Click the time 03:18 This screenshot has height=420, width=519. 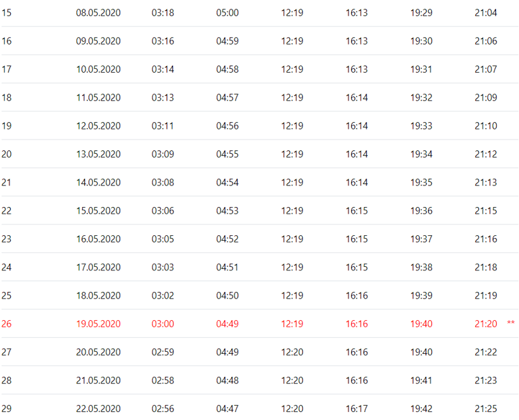click(x=162, y=13)
